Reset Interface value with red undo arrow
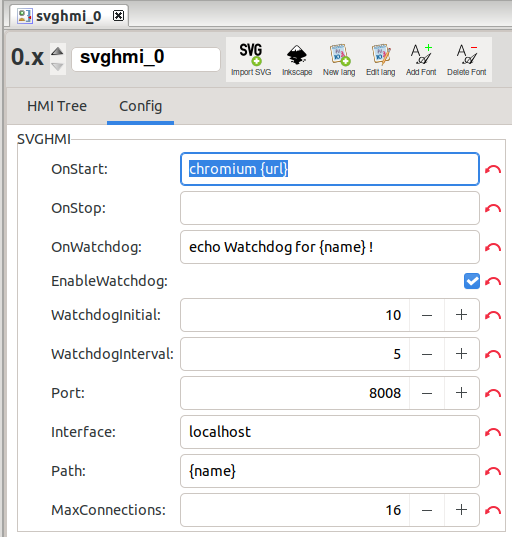 [x=493, y=432]
